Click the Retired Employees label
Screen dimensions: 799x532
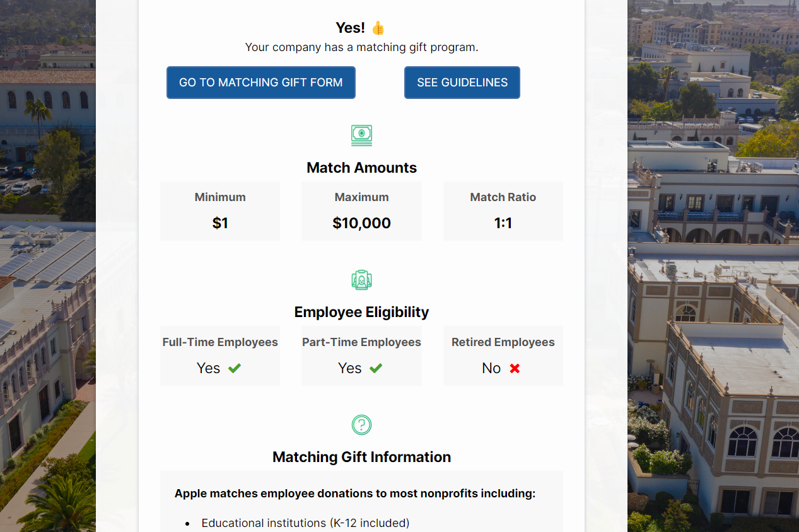(503, 342)
